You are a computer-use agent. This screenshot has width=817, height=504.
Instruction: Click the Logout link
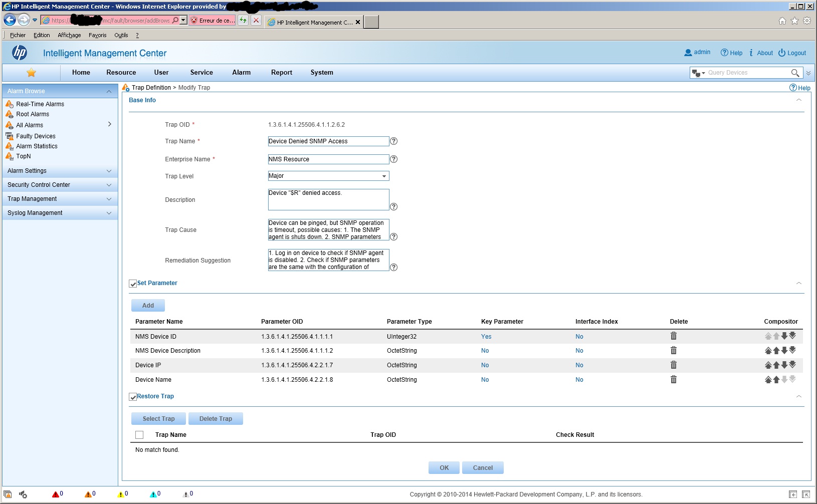click(x=792, y=53)
